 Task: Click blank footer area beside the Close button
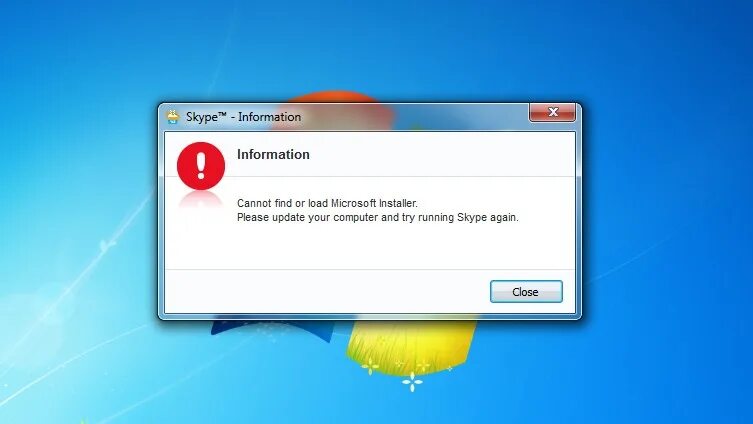tap(327, 291)
